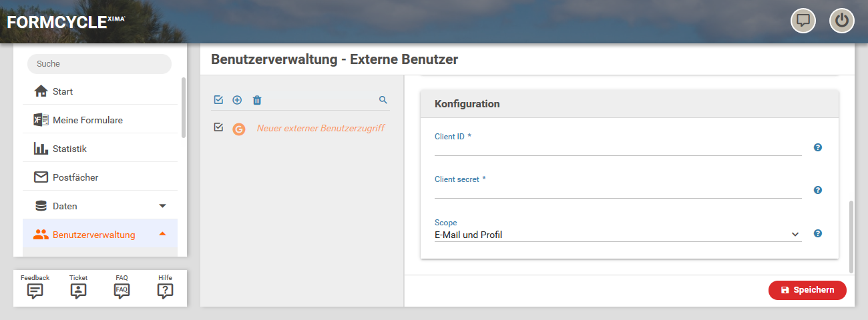Viewport: 868px width, 320px height.
Task: Open the Feedback icon in bottom panel
Action: [35, 291]
